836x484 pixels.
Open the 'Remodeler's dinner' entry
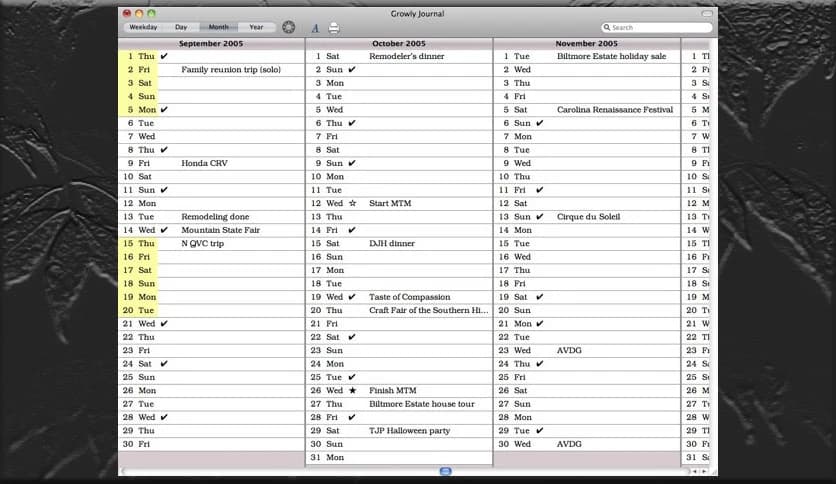(x=407, y=56)
